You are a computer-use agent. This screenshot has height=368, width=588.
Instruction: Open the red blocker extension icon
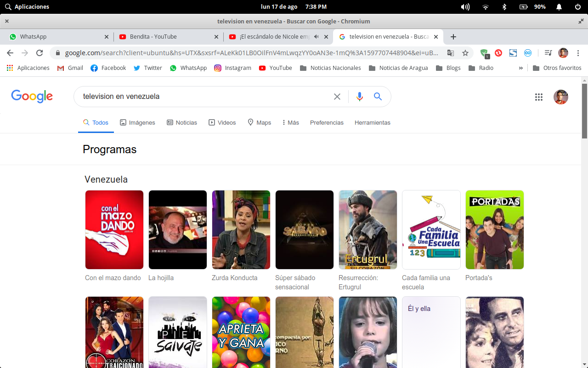pos(498,53)
